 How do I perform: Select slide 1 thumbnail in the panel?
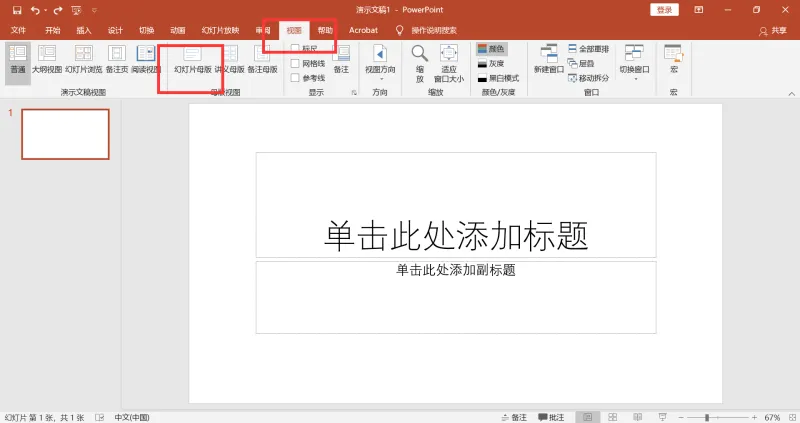(x=65, y=134)
